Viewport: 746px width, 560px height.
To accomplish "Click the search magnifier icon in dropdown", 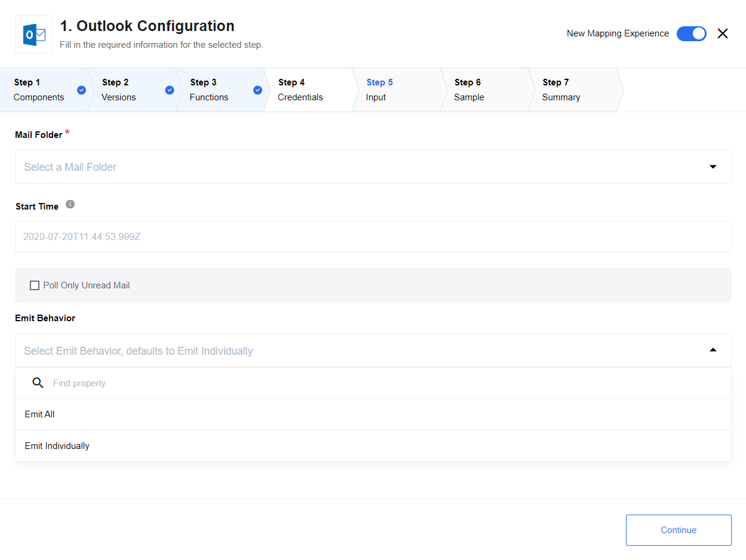I will (38, 383).
